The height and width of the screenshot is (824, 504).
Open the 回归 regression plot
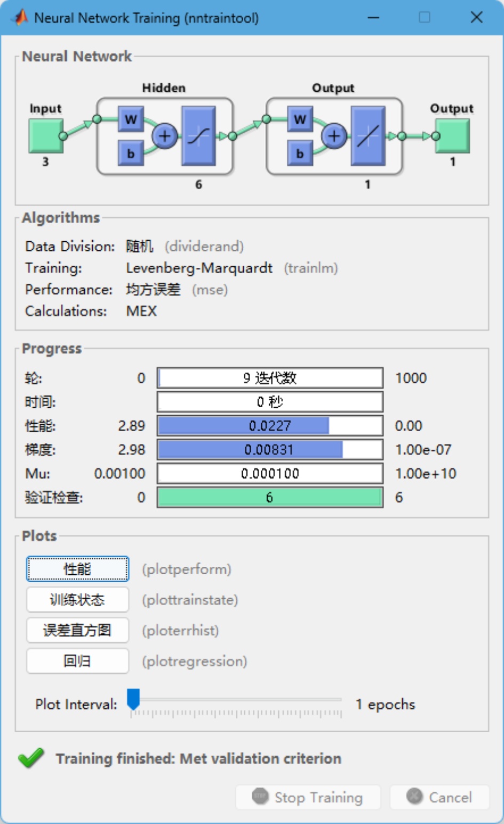pyautogui.click(x=77, y=661)
